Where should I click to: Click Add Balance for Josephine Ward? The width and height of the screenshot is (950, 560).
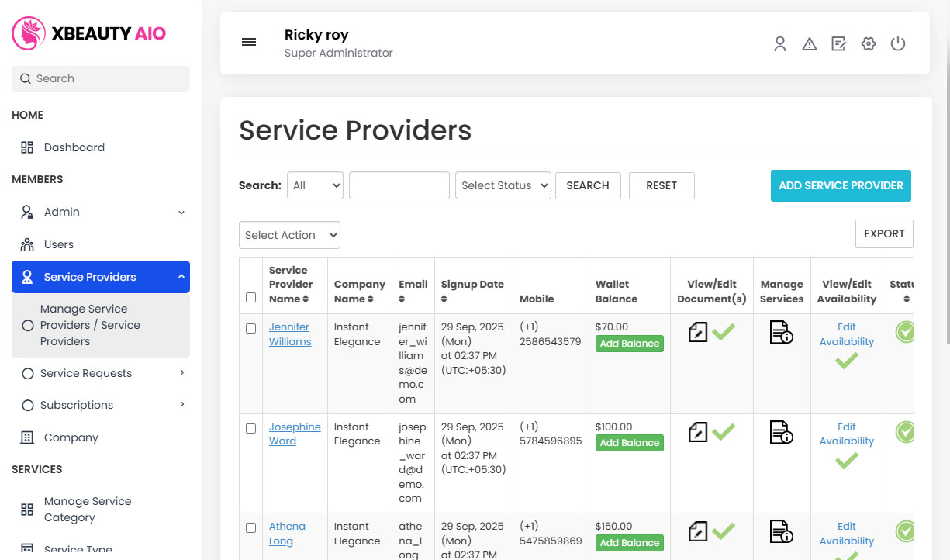(x=629, y=443)
